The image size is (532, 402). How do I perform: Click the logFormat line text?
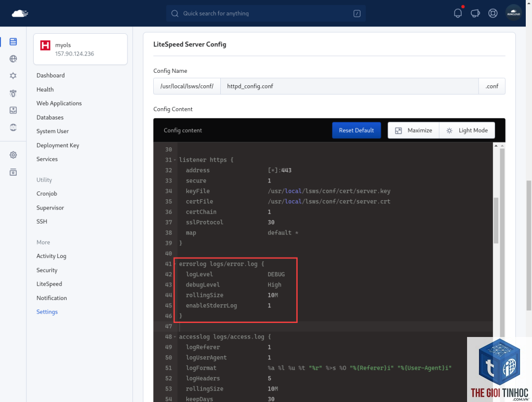[x=318, y=368]
